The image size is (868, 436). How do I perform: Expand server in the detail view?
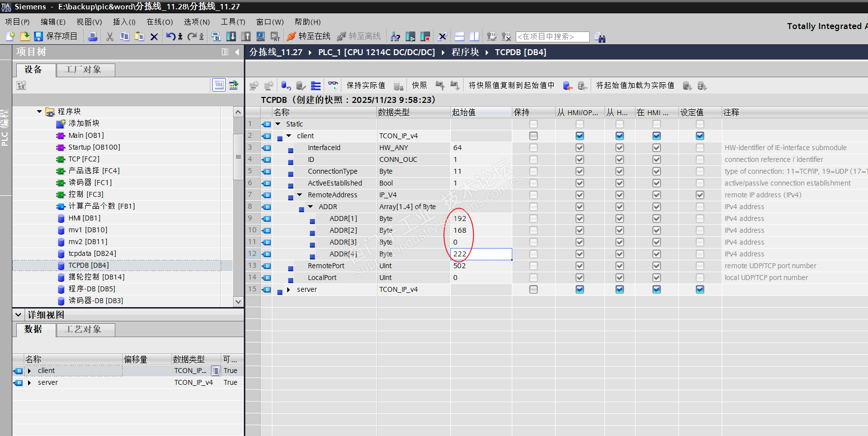[30, 382]
